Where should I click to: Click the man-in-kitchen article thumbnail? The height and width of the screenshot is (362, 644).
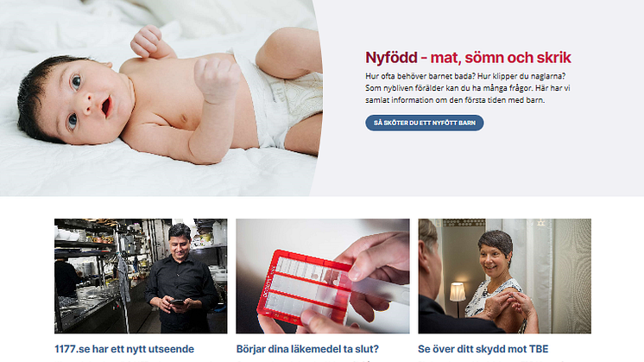[141, 276]
